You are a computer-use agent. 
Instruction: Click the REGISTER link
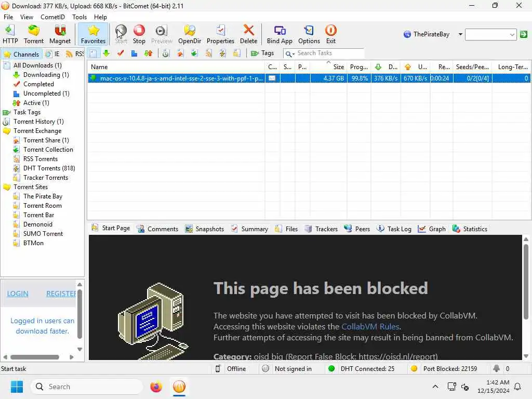(61, 294)
